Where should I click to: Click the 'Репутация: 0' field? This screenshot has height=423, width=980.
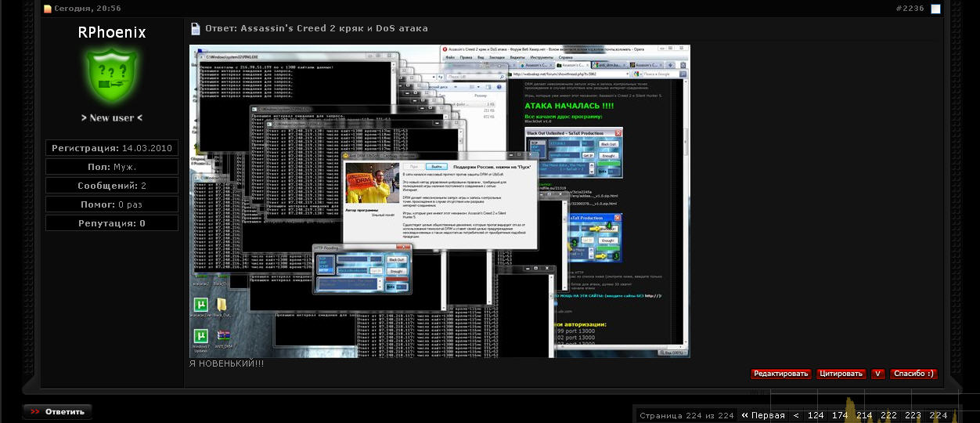112,223
